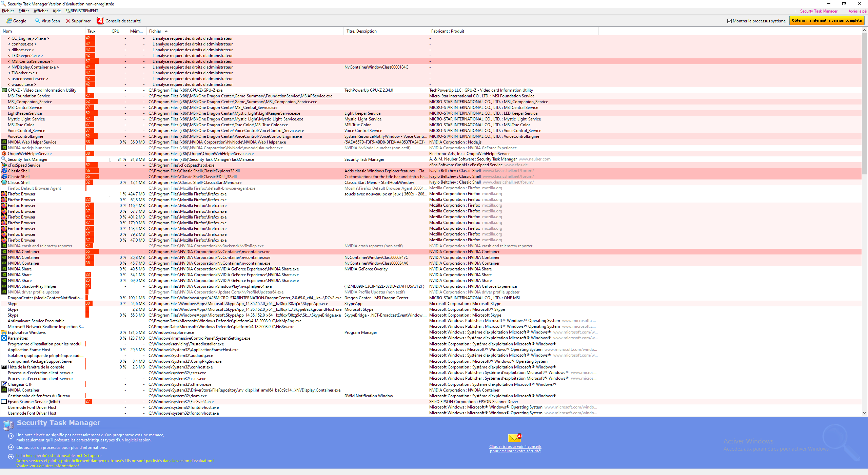Viewport: 868px width, 475px height.
Task: Click the process list scrollbar down arrow
Action: [864, 413]
